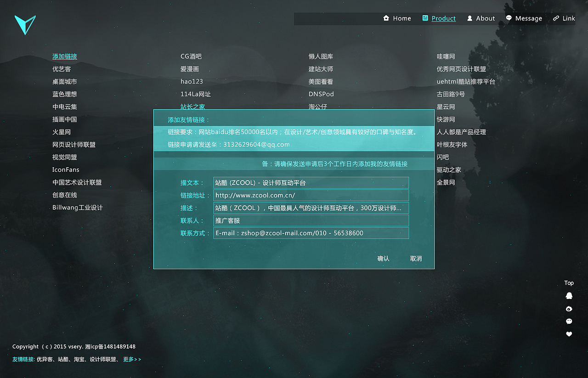Click 优异客 in the footer links
Screen dimensions: 588x378
click(45, 359)
